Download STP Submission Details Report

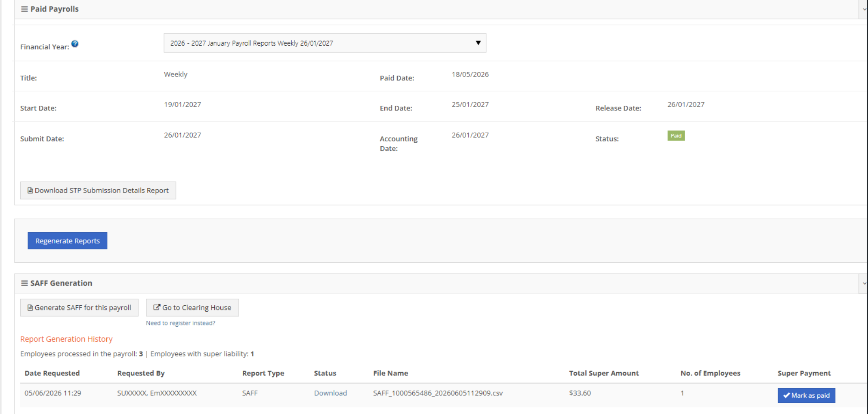coord(98,190)
